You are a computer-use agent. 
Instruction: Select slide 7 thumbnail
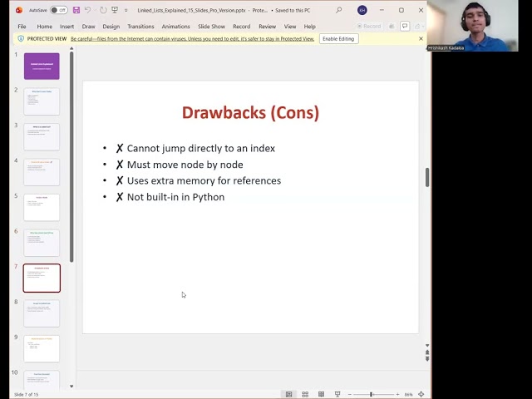coord(42,278)
